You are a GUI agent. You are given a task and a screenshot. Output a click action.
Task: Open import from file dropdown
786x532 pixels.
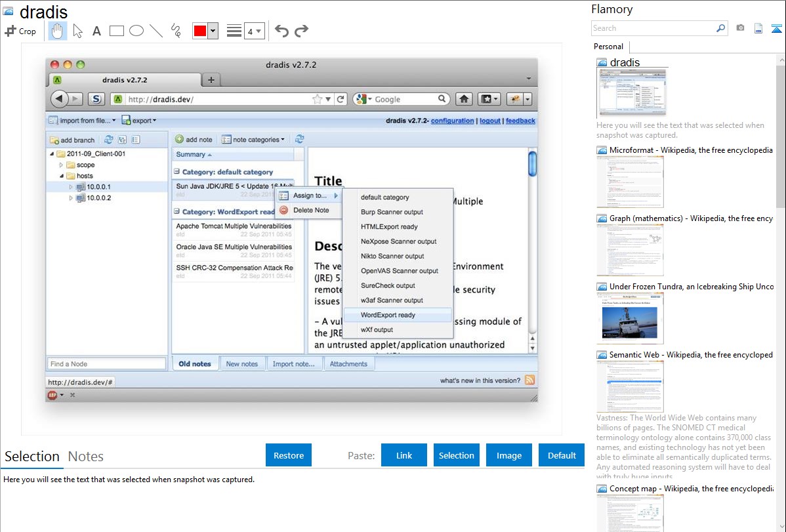(83, 120)
